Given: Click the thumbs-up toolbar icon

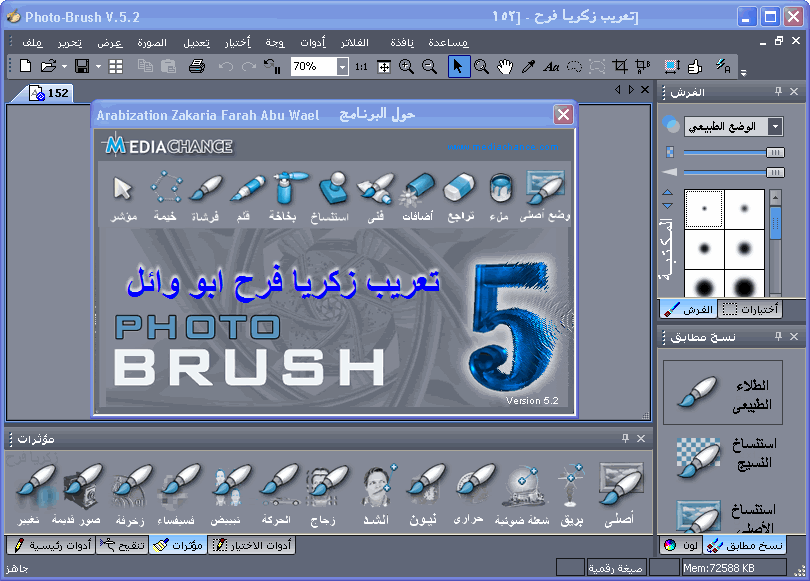Looking at the screenshot, I should (x=695, y=67).
